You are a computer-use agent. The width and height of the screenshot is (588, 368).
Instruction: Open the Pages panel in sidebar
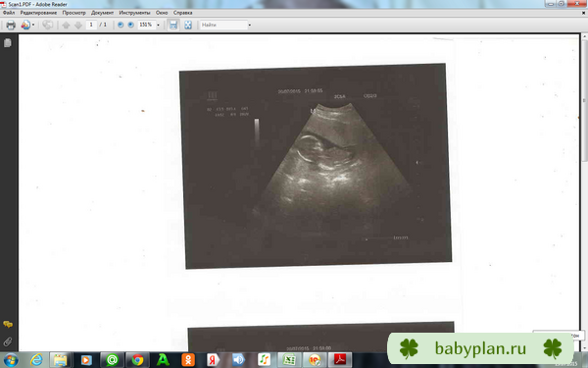tap(8, 43)
